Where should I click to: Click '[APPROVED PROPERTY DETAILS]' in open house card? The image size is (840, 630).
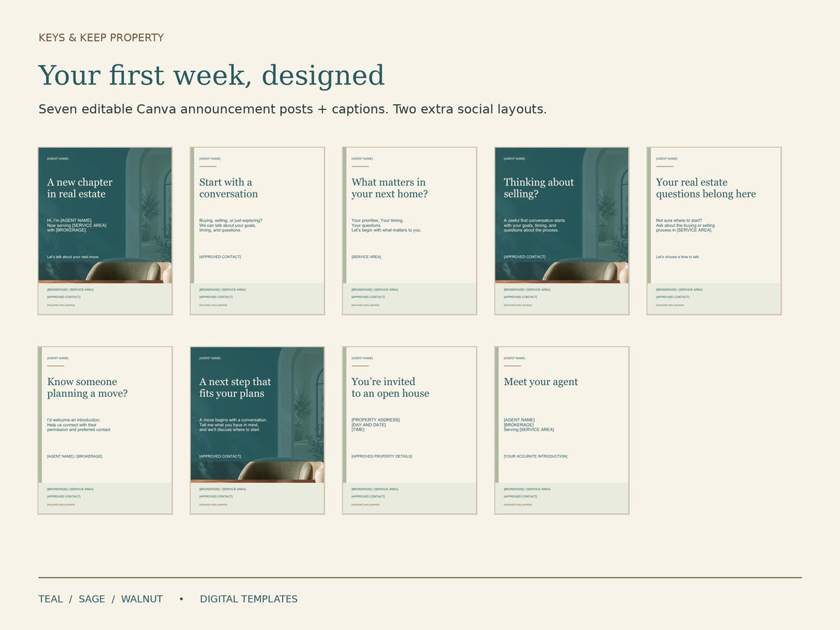pyautogui.click(x=381, y=456)
